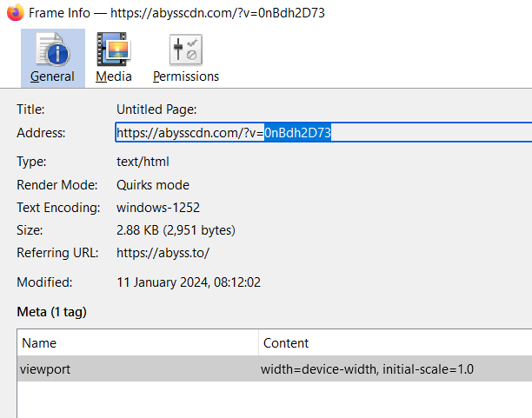Switch to the Media tab label

coord(114,76)
